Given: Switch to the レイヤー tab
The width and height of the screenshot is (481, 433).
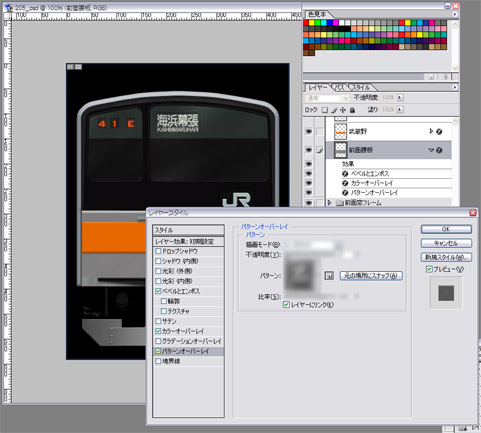Looking at the screenshot, I should coord(318,87).
